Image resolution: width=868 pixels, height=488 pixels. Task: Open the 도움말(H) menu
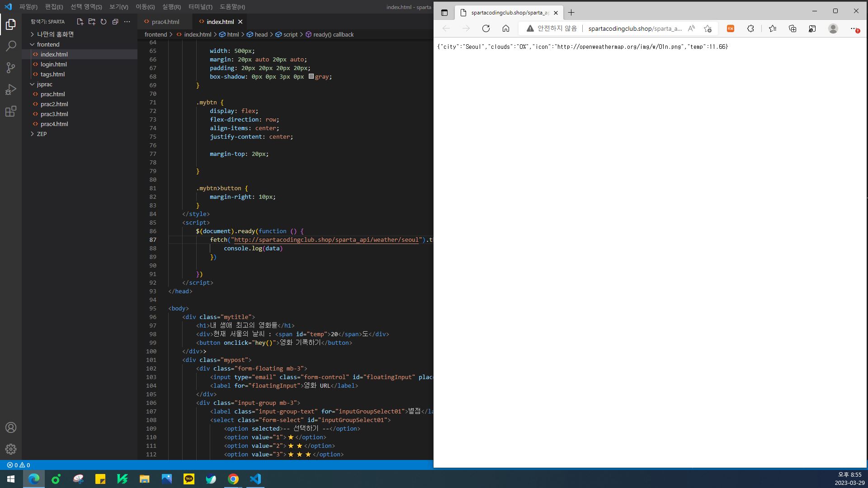(x=232, y=7)
